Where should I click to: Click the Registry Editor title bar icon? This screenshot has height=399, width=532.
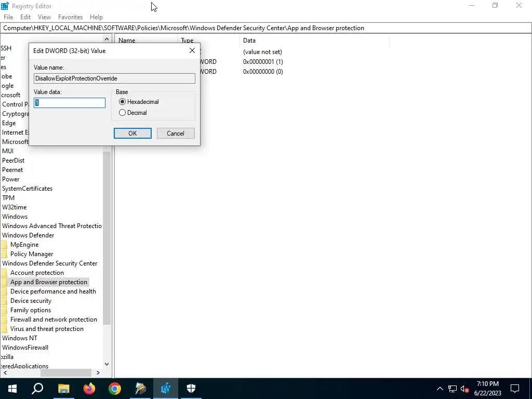[5, 6]
